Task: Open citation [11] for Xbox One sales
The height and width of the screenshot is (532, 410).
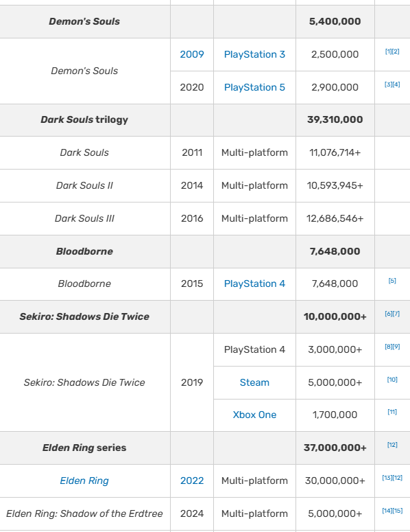Action: tap(392, 412)
